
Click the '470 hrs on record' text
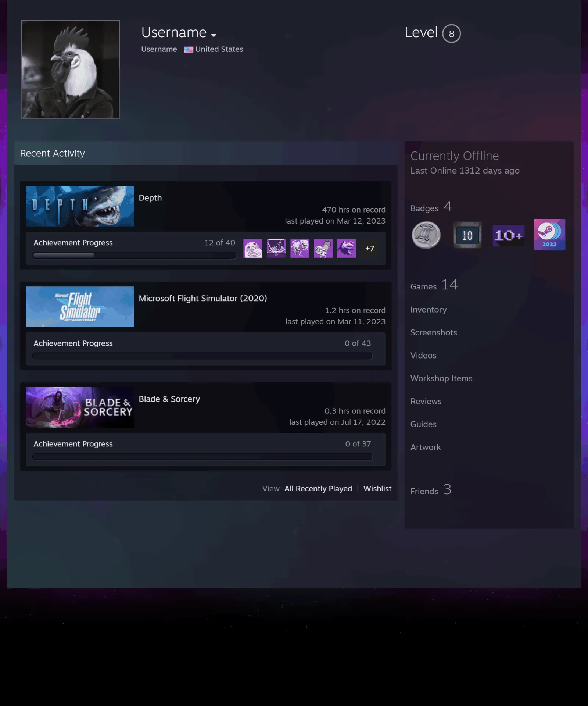[x=354, y=210]
